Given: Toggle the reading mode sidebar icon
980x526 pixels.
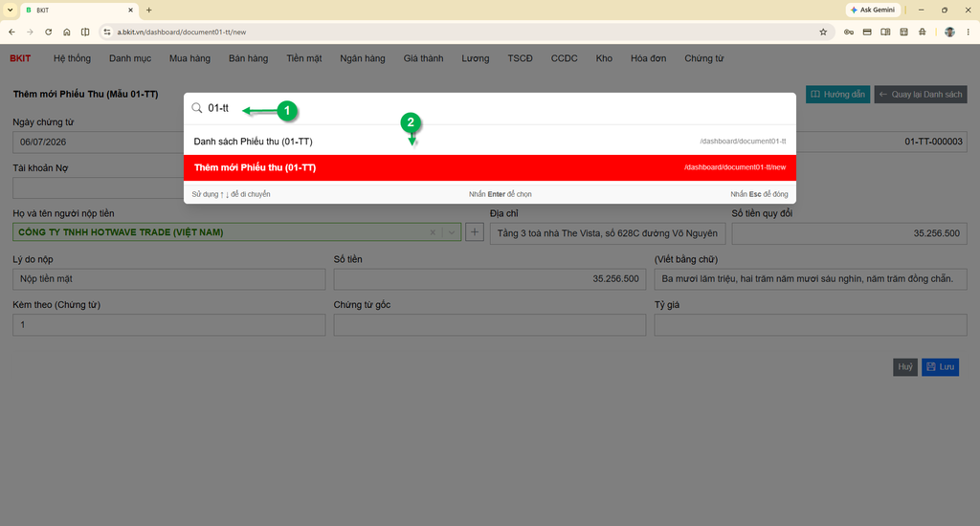Looking at the screenshot, I should point(885,32).
